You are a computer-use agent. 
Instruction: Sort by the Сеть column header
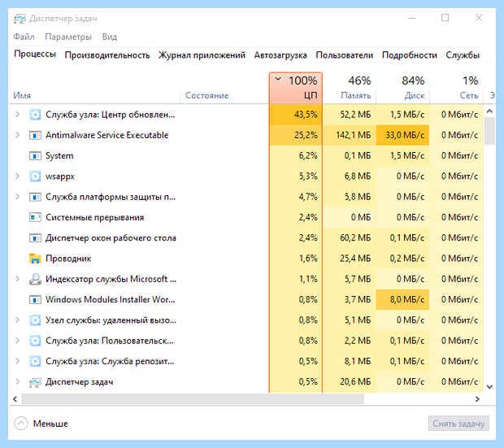(457, 88)
